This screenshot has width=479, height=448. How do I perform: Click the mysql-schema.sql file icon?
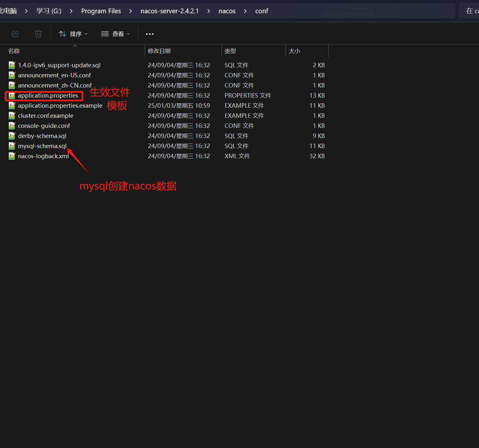pos(12,146)
